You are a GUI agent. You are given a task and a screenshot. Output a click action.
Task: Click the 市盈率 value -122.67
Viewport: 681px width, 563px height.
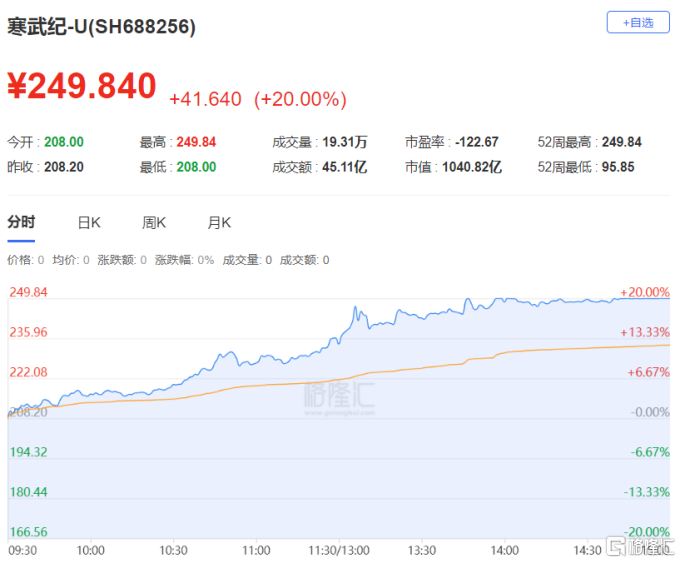(x=477, y=142)
